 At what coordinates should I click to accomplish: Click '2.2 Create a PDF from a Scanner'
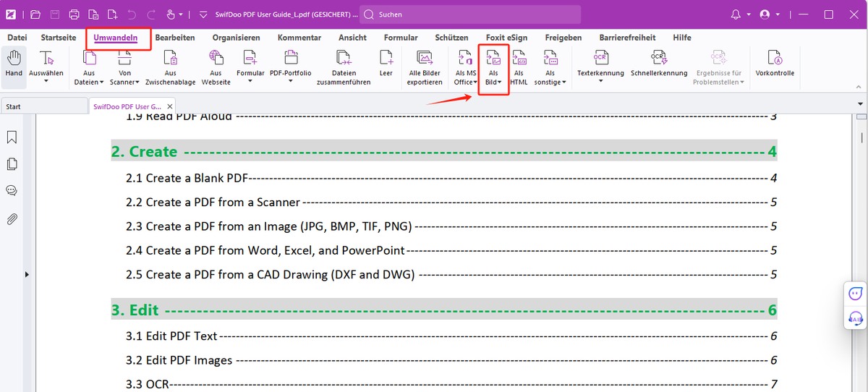click(213, 203)
